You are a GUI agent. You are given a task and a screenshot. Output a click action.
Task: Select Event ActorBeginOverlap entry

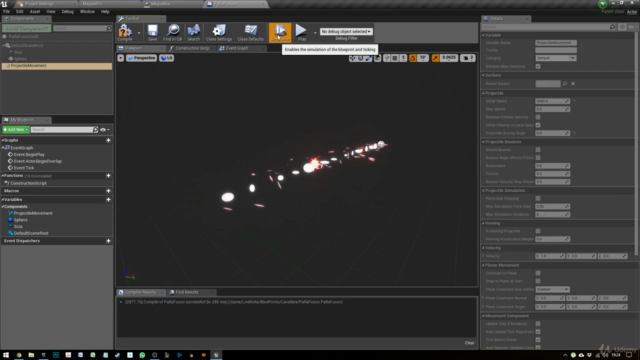38,161
